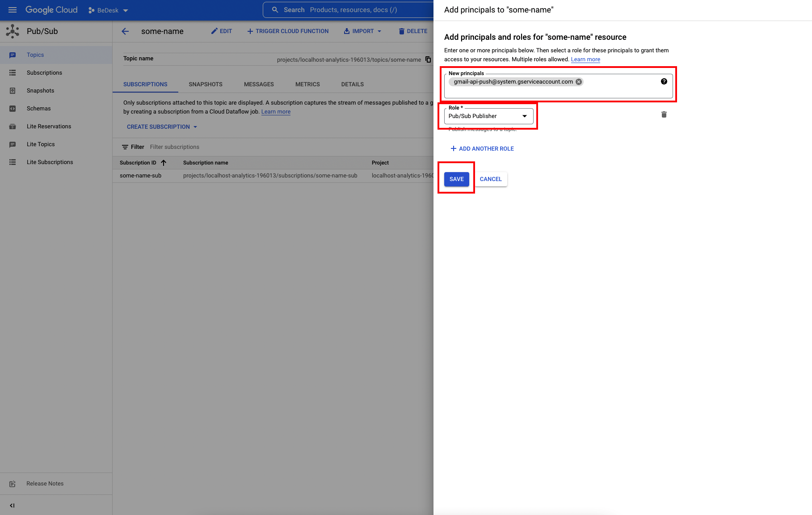The image size is (812, 515).
Task: Open the IMPORT dropdown menu
Action: coord(362,31)
